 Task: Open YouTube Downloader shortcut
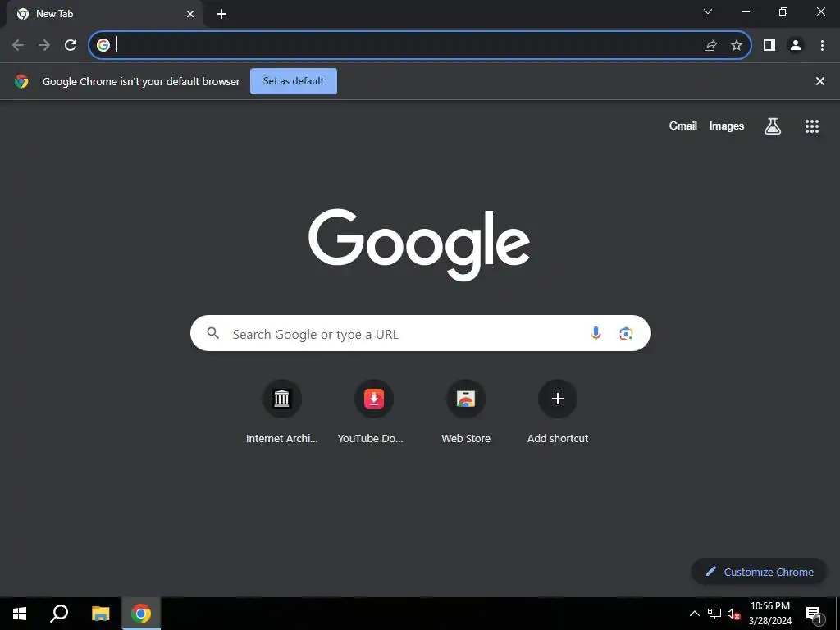pyautogui.click(x=373, y=413)
